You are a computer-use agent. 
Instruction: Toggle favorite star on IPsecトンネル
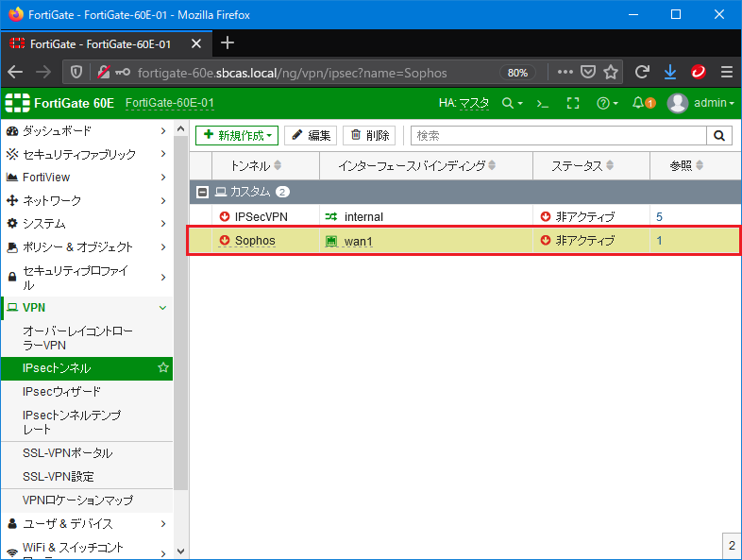(163, 367)
